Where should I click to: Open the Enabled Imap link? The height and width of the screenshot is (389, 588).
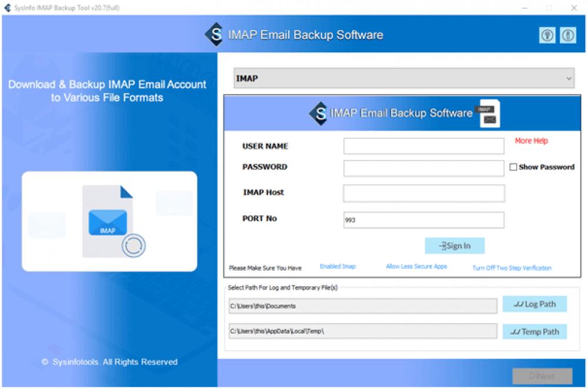337,266
